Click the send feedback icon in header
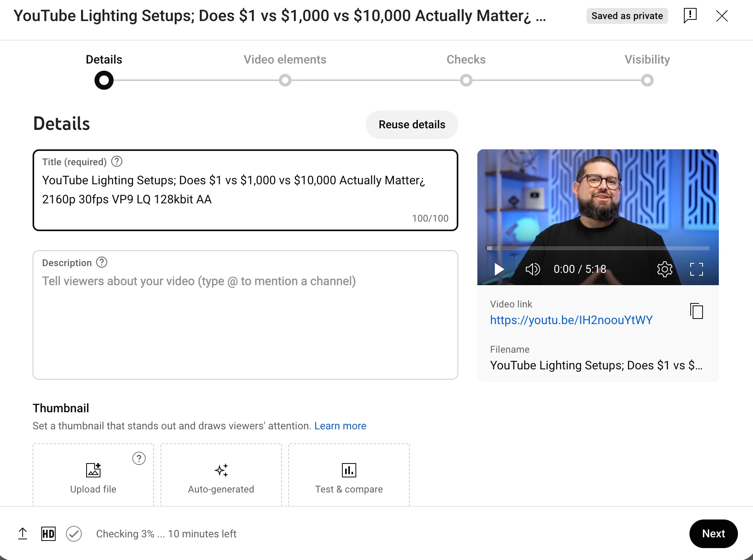This screenshot has height=560, width=753. click(x=690, y=16)
